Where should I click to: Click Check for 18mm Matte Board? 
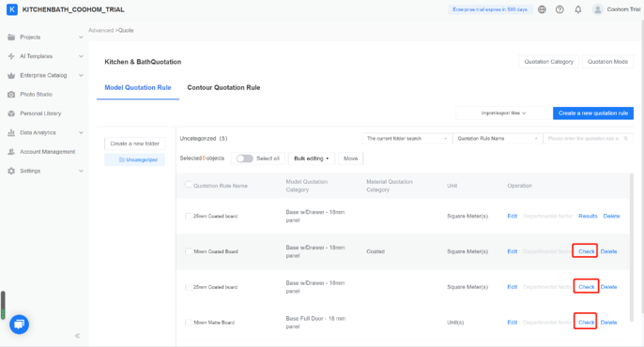(586, 323)
